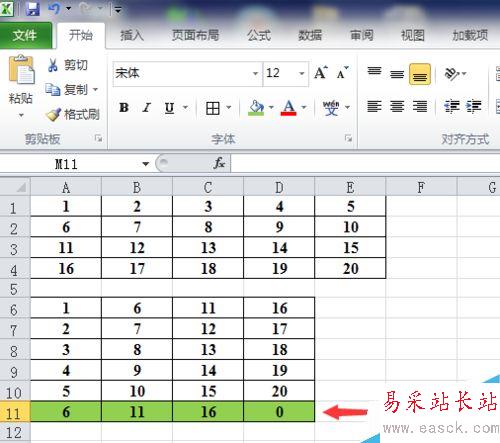
Task: Click the Decrease Indent icon
Action: pos(452,107)
